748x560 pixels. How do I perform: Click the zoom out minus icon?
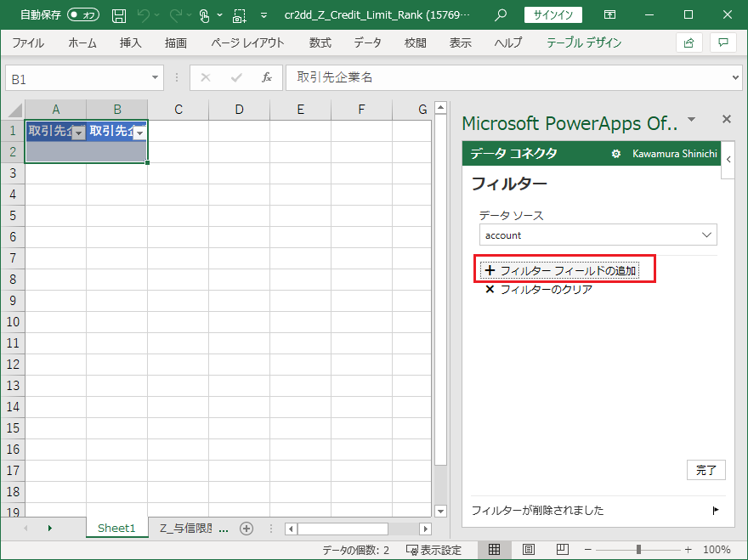587,550
